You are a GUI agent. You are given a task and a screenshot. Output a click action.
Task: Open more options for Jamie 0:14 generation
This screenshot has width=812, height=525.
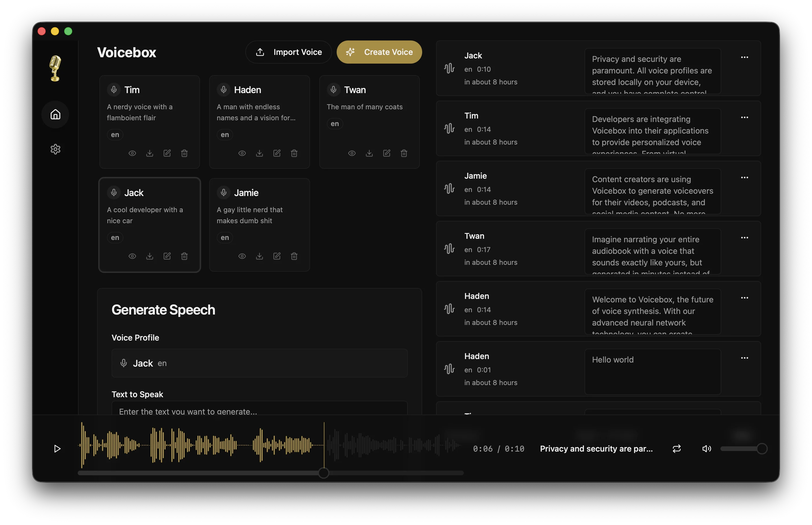click(744, 178)
